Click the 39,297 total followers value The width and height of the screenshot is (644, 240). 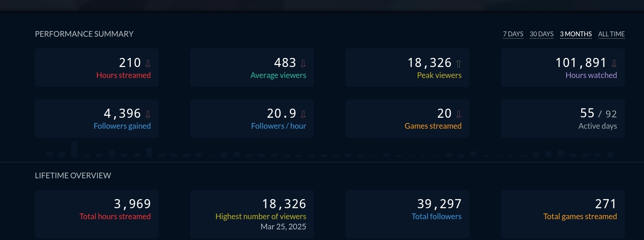439,204
